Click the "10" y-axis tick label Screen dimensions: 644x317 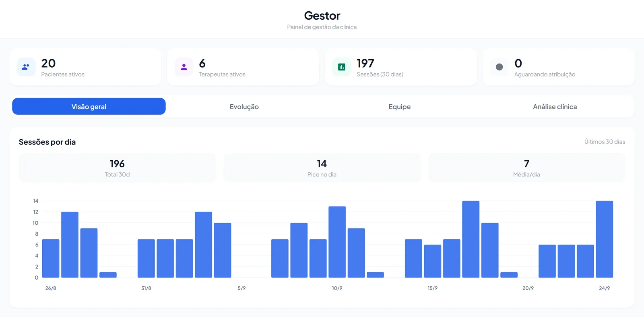tap(35, 223)
